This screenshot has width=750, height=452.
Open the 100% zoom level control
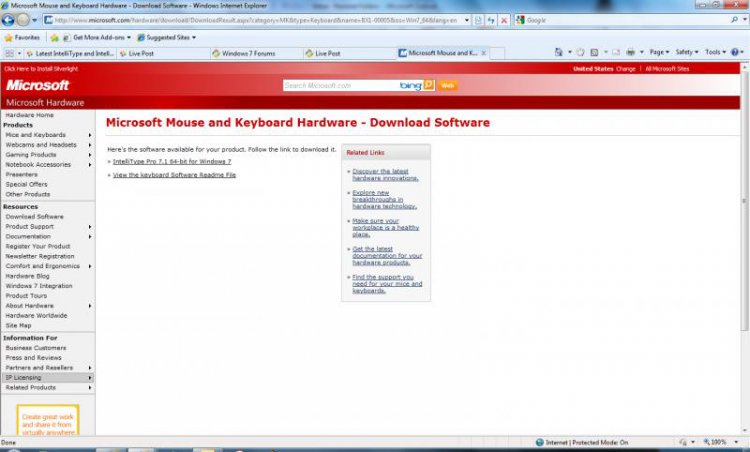(x=721, y=442)
